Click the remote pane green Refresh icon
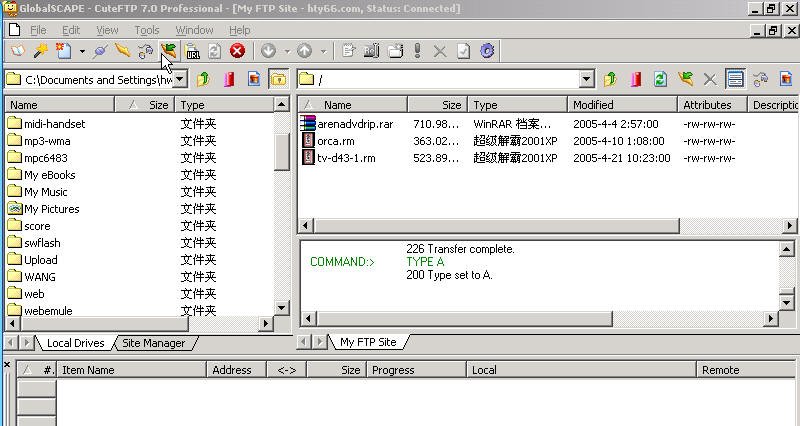This screenshot has width=800, height=426. [660, 79]
